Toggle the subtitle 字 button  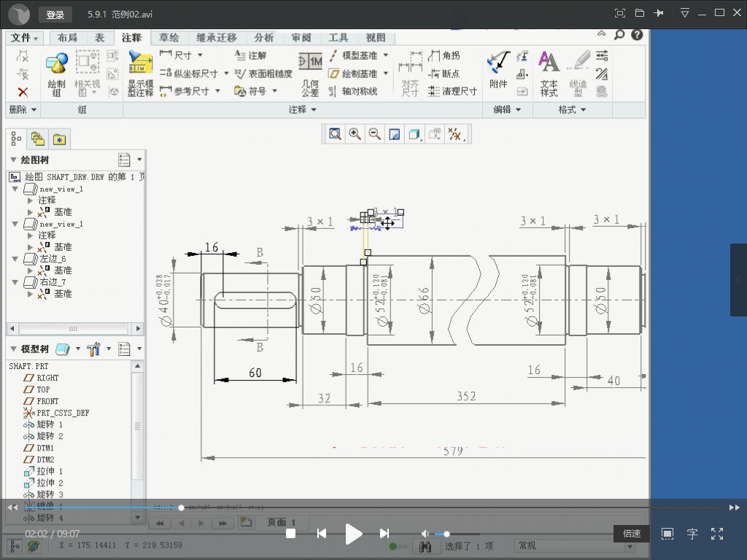tap(692, 534)
